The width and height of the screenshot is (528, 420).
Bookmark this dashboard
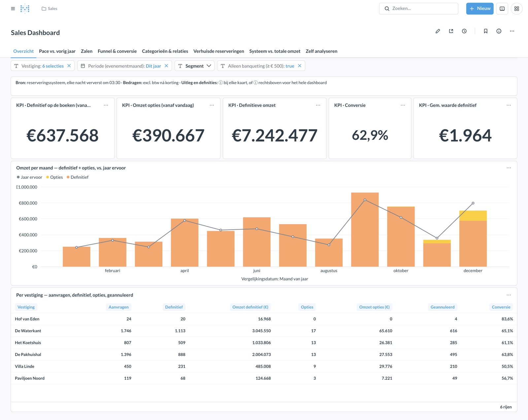485,31
